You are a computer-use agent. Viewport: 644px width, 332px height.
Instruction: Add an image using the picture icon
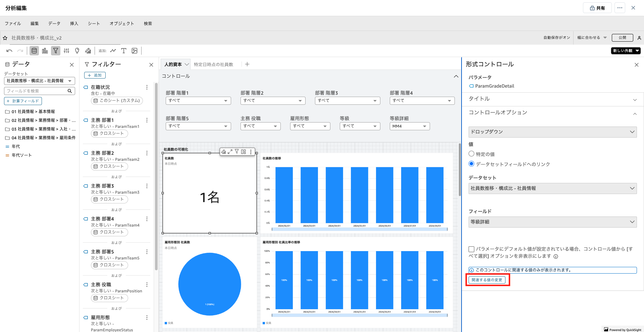point(135,51)
